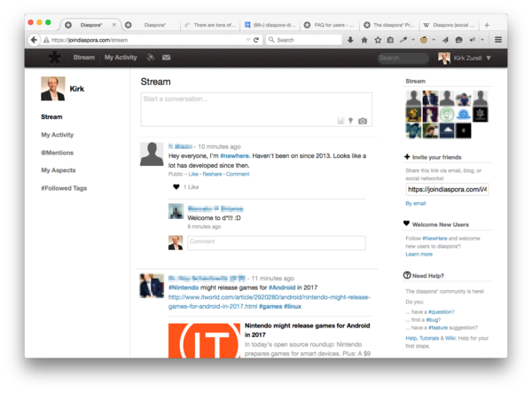This screenshot has width=532, height=393.
Task: Click the orange IT article thumbnail
Action: (204, 341)
